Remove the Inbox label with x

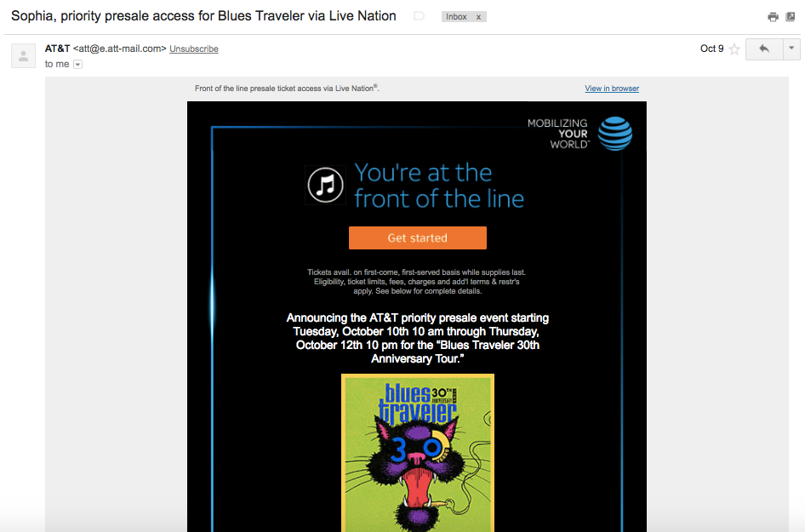point(478,17)
